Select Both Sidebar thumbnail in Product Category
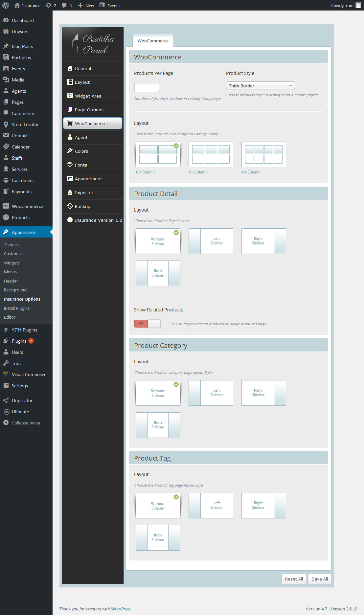Image resolution: width=364 pixels, height=615 pixels. (158, 425)
